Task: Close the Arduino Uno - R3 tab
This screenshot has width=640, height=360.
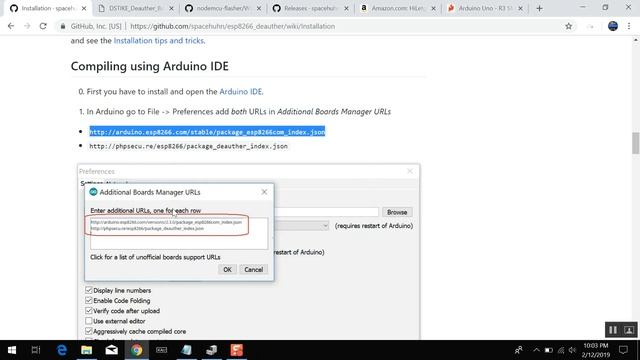Action: tap(520, 8)
